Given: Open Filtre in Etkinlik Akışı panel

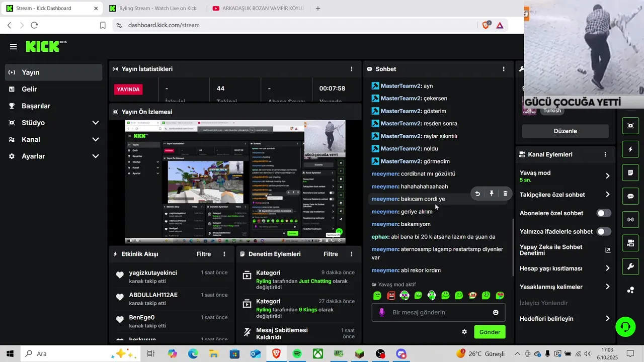Looking at the screenshot, I should pos(204,254).
